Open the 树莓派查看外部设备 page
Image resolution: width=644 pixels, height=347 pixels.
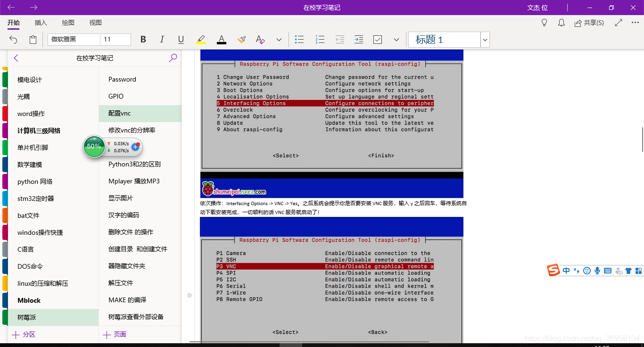tap(140, 317)
